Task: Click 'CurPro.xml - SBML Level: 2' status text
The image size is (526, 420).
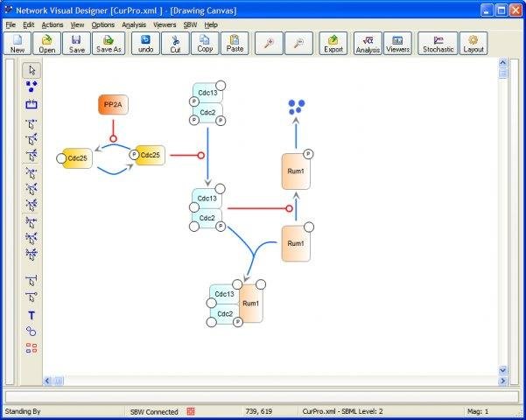Action: click(342, 411)
